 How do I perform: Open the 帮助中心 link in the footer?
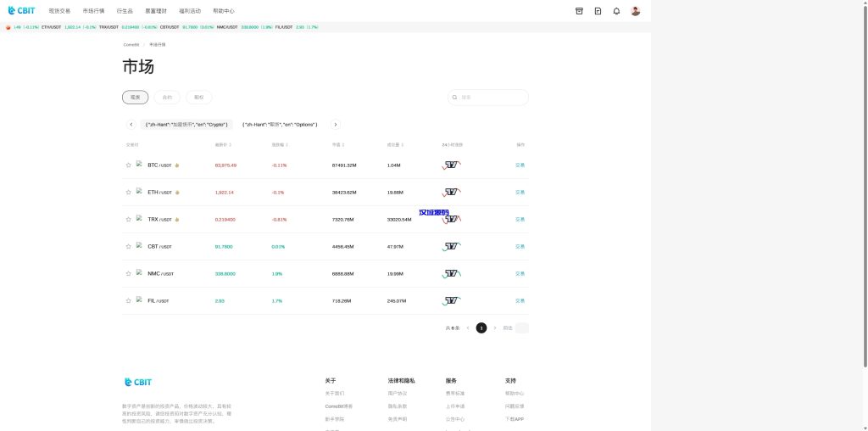click(x=515, y=393)
